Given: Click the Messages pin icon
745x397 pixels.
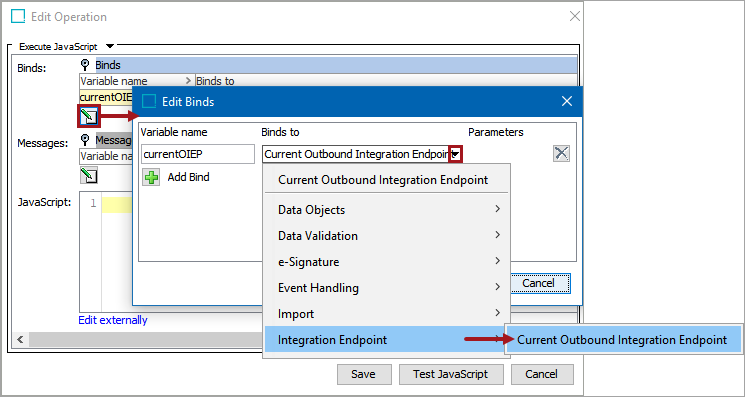Looking at the screenshot, I should click(86, 140).
